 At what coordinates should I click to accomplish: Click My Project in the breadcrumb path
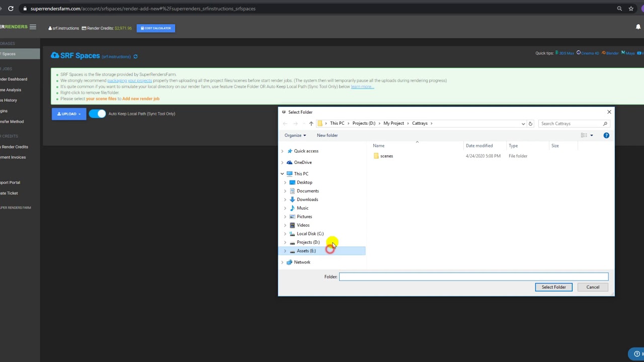[x=393, y=124]
